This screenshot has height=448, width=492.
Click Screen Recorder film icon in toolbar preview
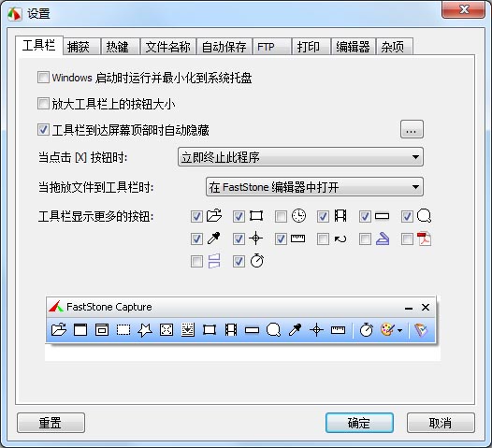click(x=231, y=330)
